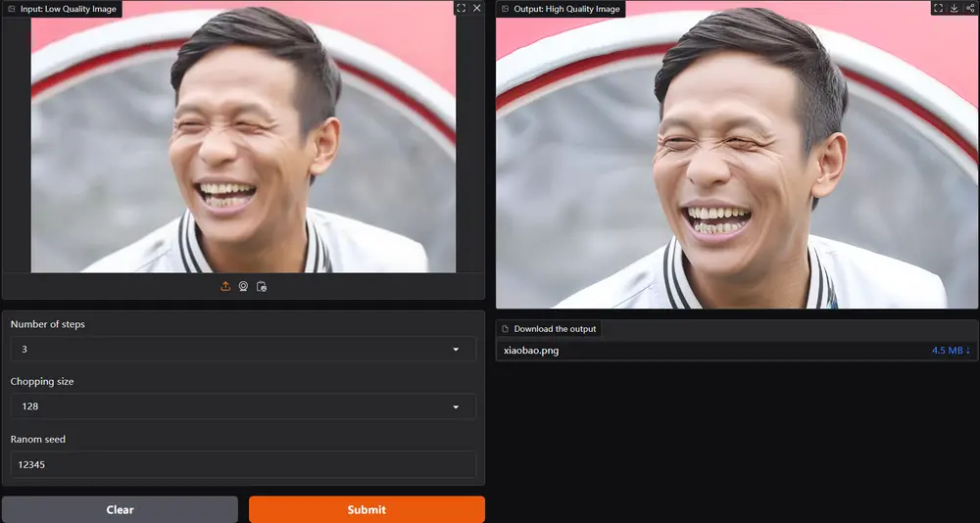This screenshot has height=523, width=980.
Task: Paste image from clipboard icon
Action: pos(262,286)
